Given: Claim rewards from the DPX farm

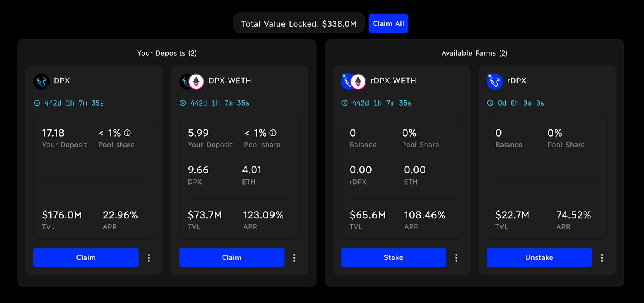Looking at the screenshot, I should tap(86, 257).
